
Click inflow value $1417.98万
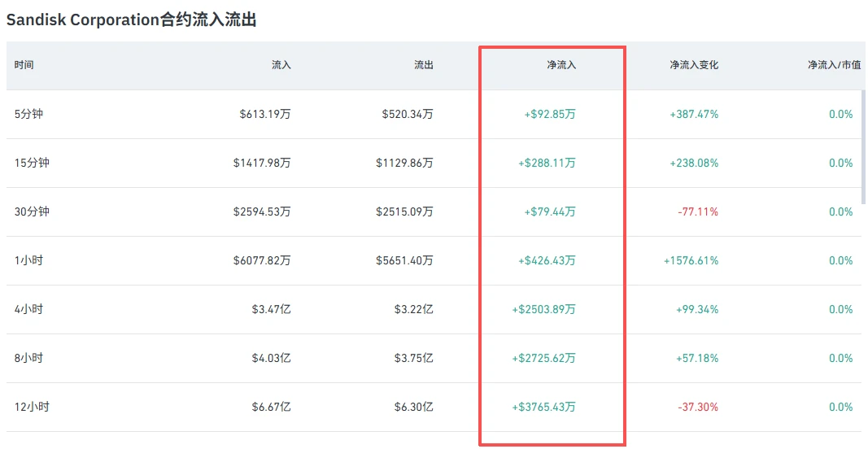coord(262,163)
